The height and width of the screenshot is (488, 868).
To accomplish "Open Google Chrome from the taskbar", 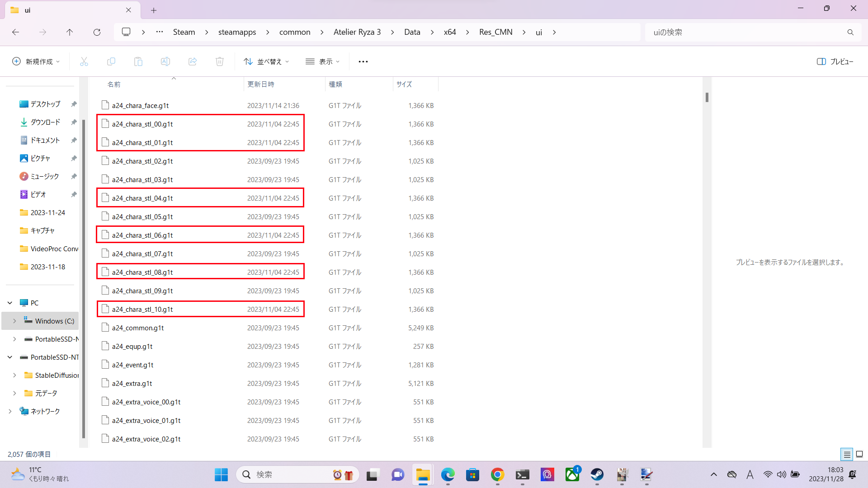I will point(498,474).
